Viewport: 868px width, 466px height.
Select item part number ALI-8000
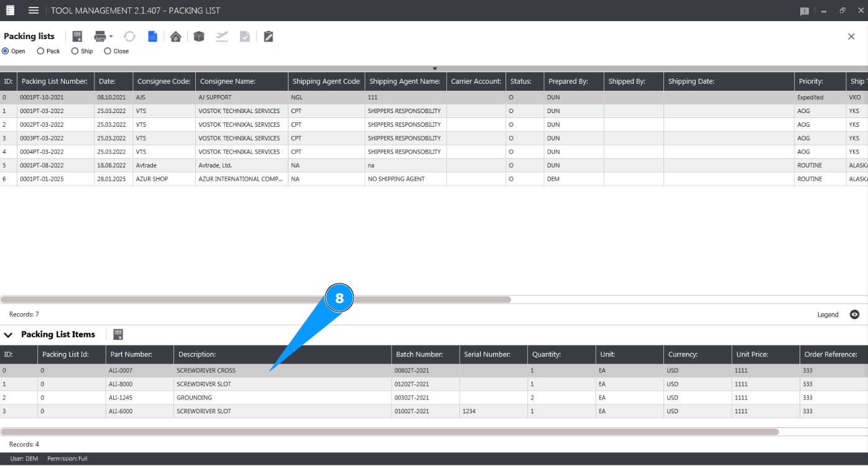pyautogui.click(x=139, y=384)
